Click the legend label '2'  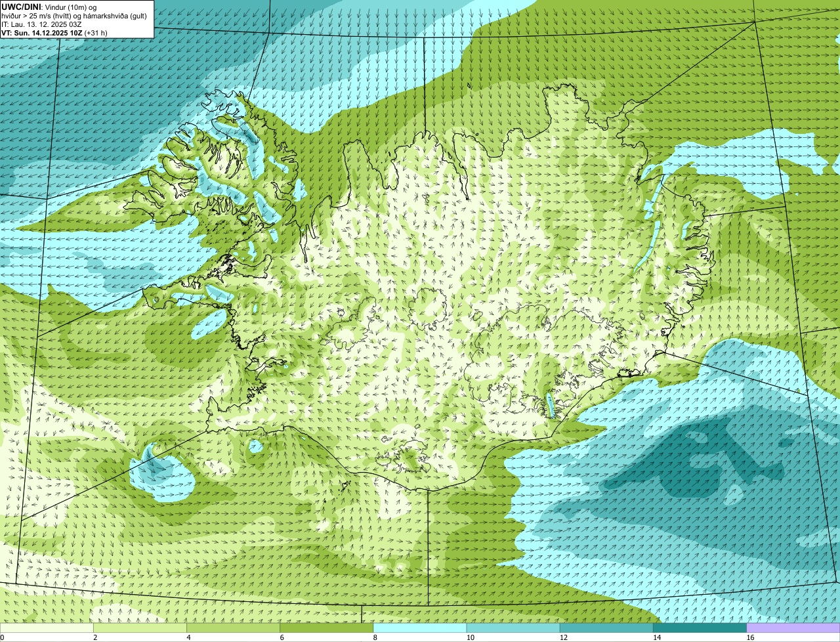[x=95, y=637]
